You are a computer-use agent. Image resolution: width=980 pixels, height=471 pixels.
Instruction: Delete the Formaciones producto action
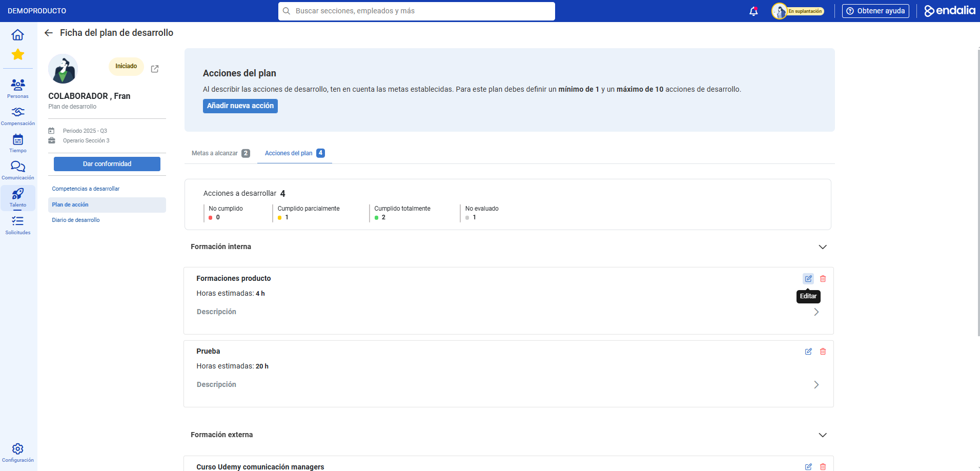coord(823,279)
